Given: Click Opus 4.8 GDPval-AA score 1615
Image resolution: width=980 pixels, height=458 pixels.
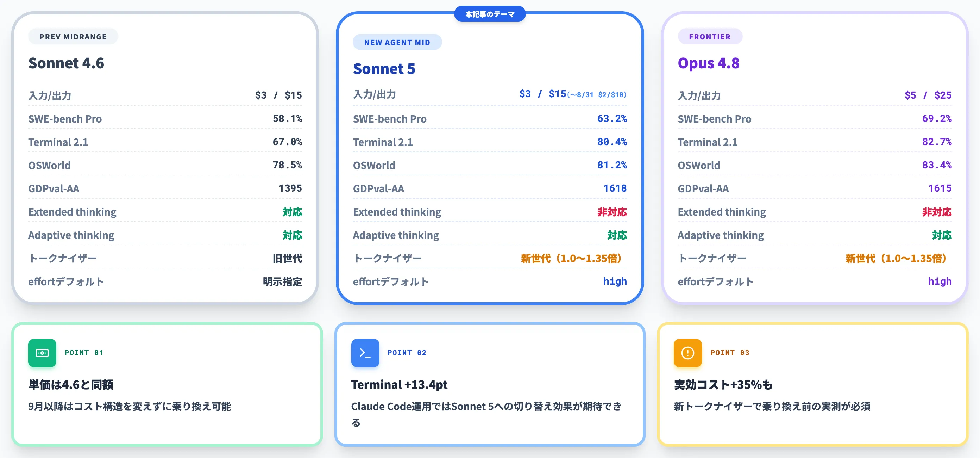Looking at the screenshot, I should (x=940, y=188).
